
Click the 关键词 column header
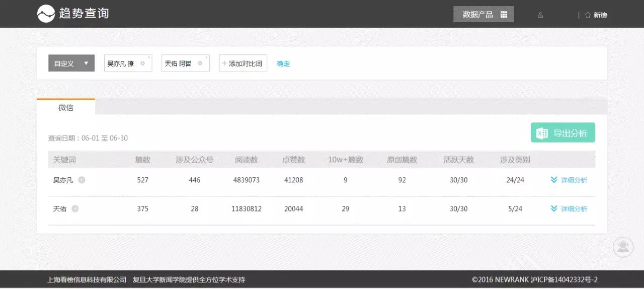64,160
